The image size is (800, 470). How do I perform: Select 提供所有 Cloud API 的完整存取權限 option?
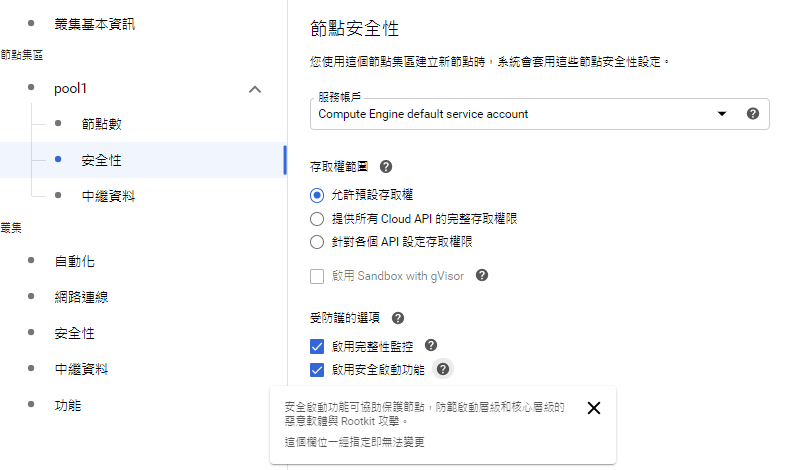(x=317, y=219)
